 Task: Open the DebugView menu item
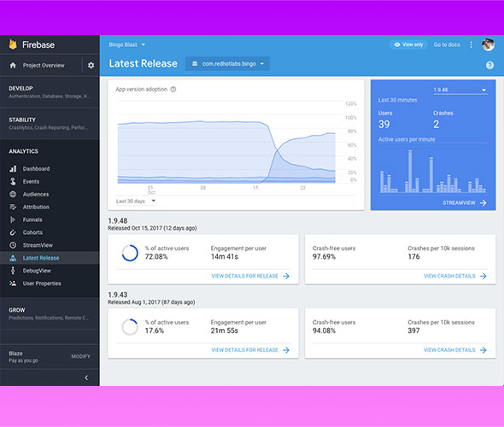[50, 271]
